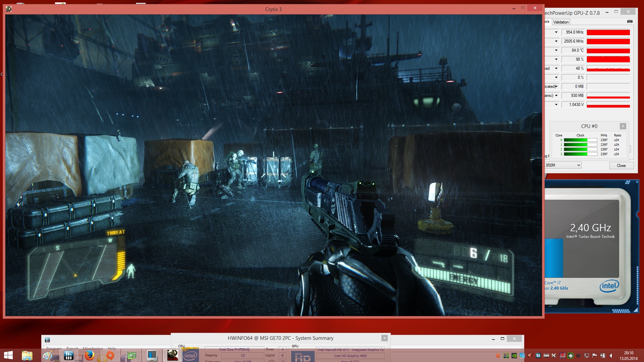Open the Program menu in HWiNFO64
Viewport: 644px width, 362px height.
point(54,349)
